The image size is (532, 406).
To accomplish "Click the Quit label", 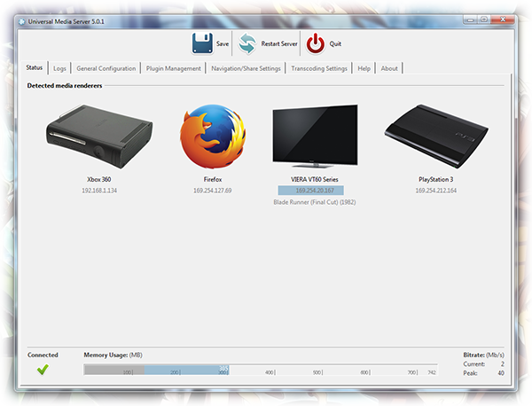I will pos(335,43).
